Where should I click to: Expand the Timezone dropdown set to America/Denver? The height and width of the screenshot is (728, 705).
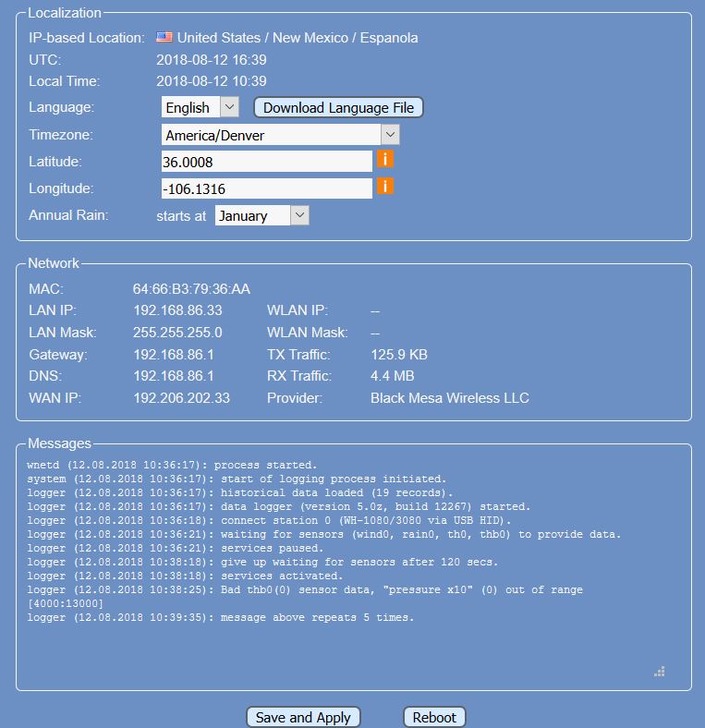click(x=280, y=135)
